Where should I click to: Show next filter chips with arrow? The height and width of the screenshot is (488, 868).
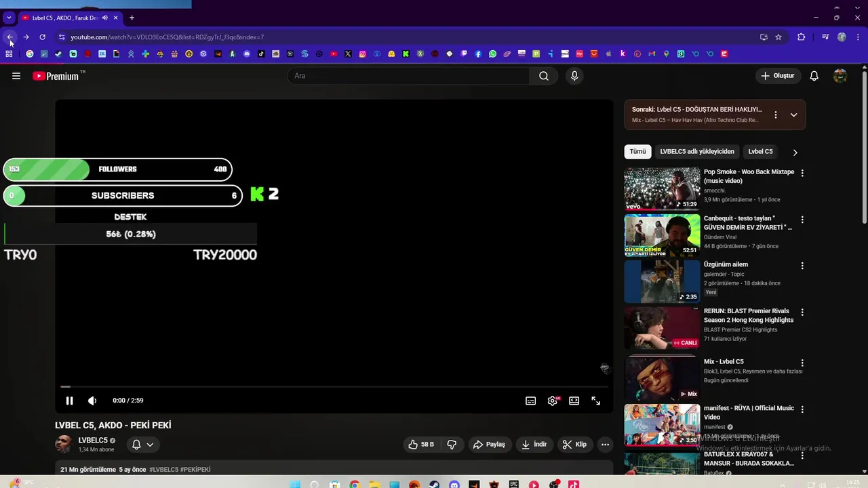pyautogui.click(x=795, y=152)
